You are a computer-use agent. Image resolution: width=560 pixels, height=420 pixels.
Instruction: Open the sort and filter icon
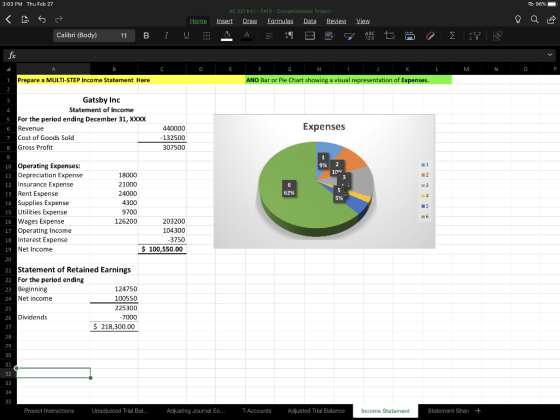click(475, 36)
